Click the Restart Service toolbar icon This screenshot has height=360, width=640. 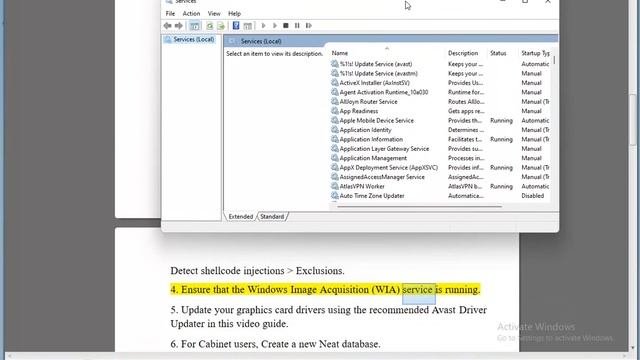(x=309, y=26)
